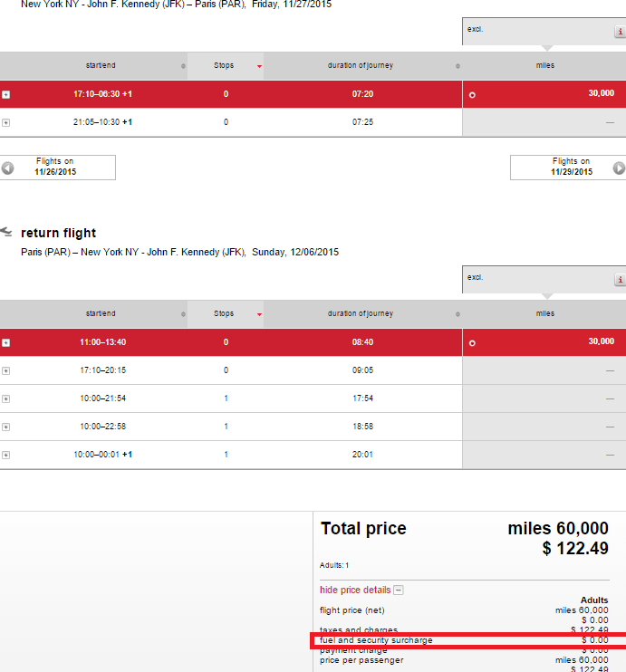626x672 pixels.
Task: Expand details of the 11:00–13:40 return flight
Action: coord(6,342)
